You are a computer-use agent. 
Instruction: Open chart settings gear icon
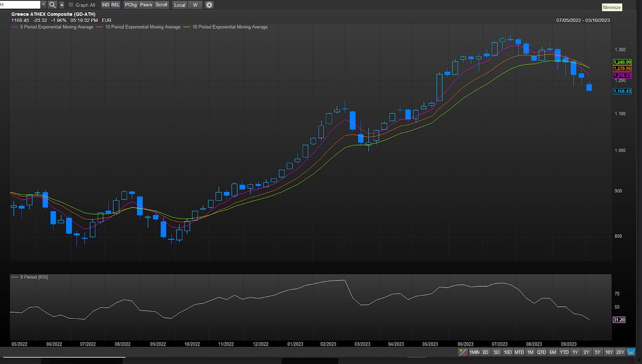pos(209,5)
